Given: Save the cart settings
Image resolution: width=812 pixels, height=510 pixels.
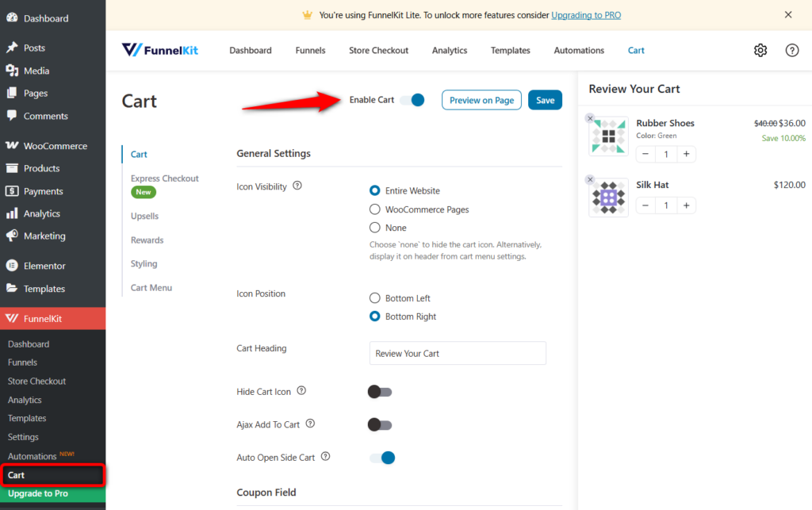Looking at the screenshot, I should 545,100.
